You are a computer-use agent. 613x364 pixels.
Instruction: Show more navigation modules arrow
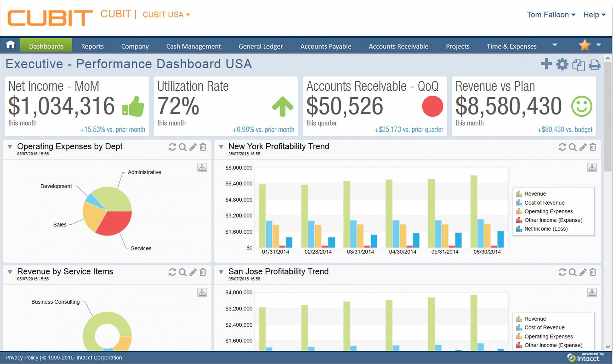pos(555,45)
